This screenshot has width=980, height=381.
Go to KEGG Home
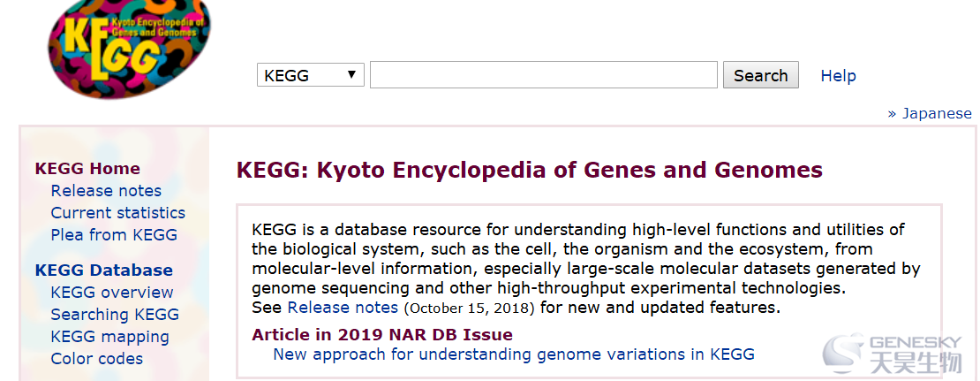(87, 168)
